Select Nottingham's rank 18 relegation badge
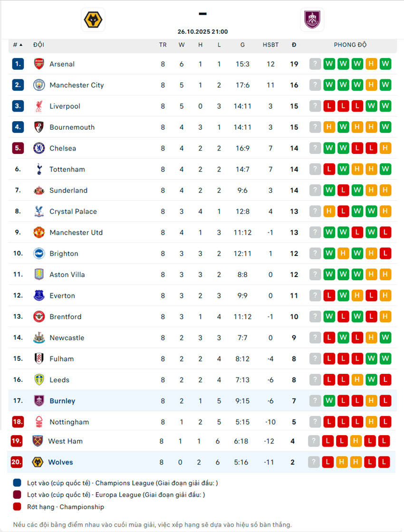This screenshot has height=532, width=404. click(x=18, y=422)
